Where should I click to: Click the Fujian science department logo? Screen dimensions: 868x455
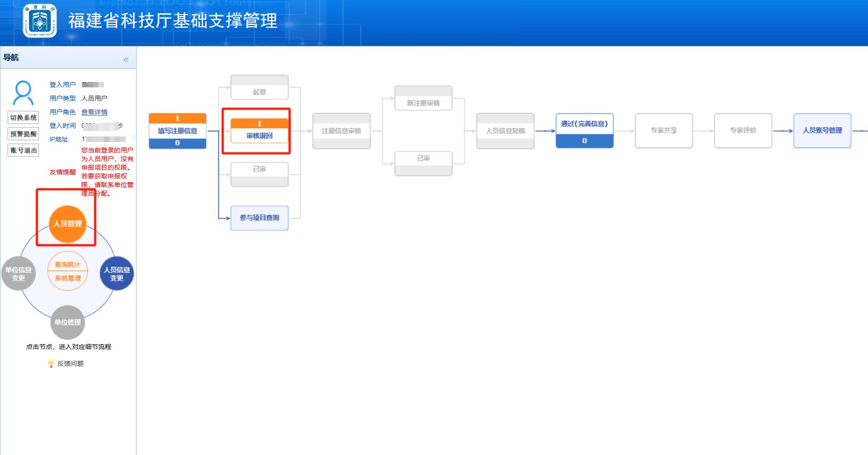[x=40, y=21]
